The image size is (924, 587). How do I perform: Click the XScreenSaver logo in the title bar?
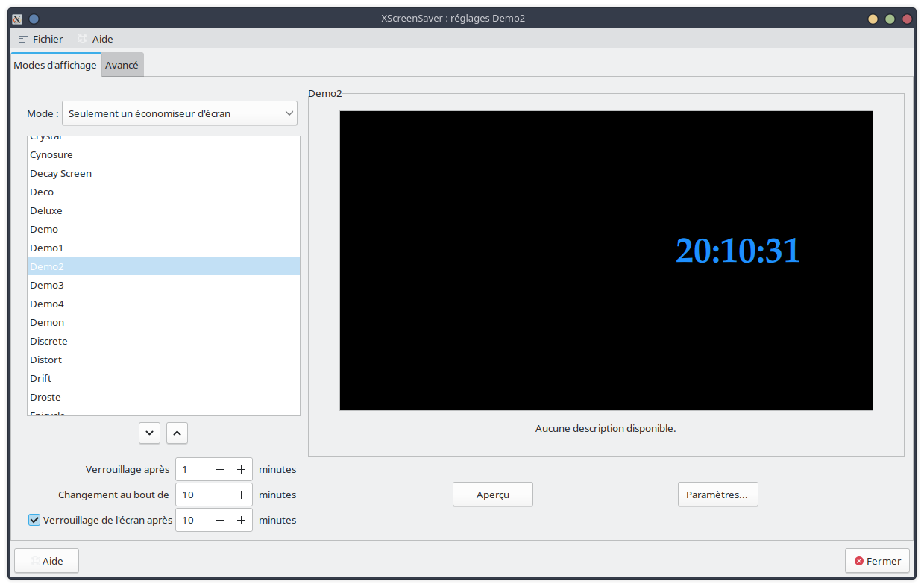(x=16, y=19)
